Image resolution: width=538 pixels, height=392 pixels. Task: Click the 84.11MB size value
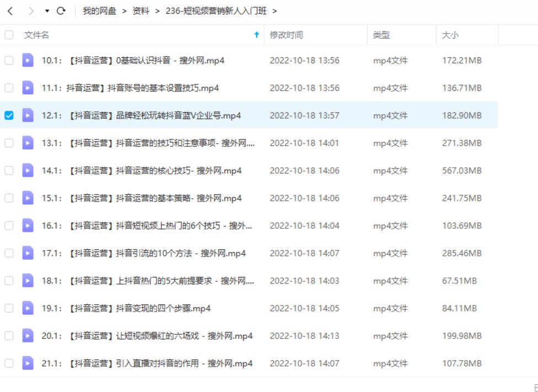tap(459, 308)
